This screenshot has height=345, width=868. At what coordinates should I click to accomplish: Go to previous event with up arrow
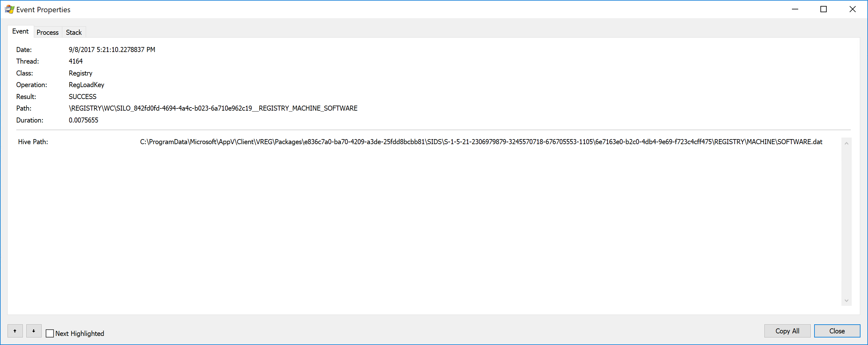click(15, 331)
